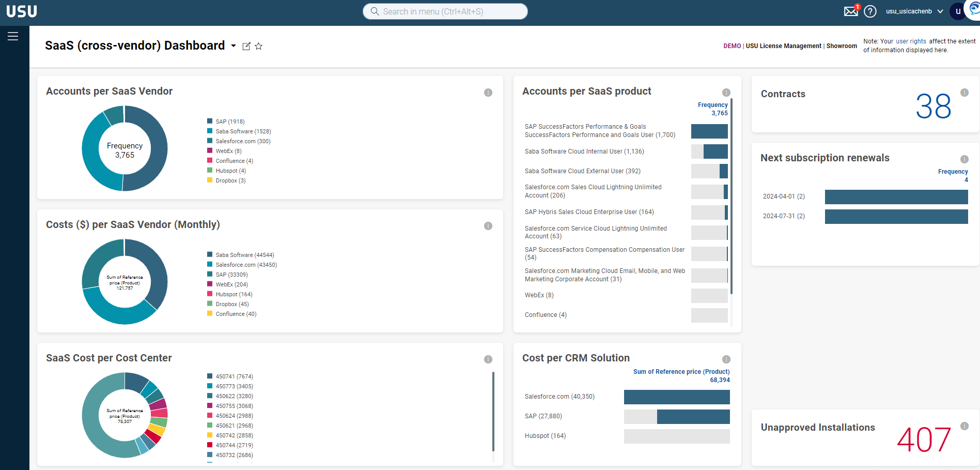The image size is (980, 470).
Task: Select cost center 450622 (3280)
Action: [235, 396]
